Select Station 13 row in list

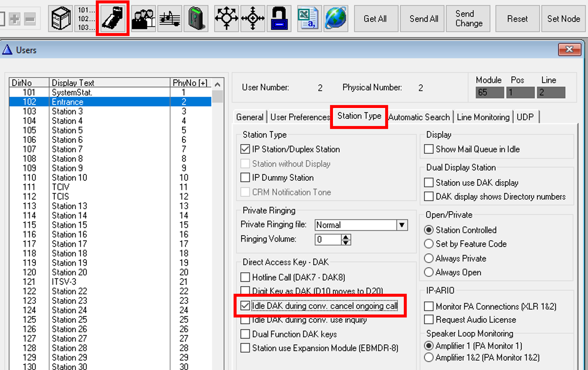(x=69, y=206)
